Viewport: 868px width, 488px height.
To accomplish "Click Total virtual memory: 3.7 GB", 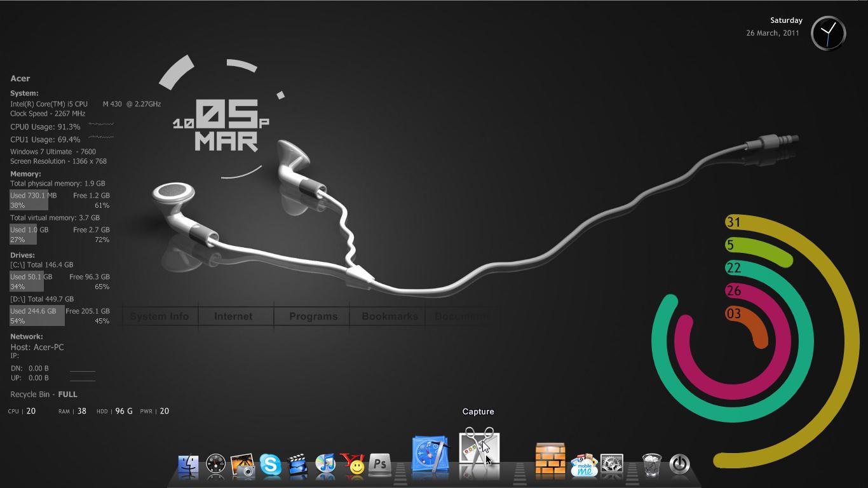I will (x=55, y=217).
